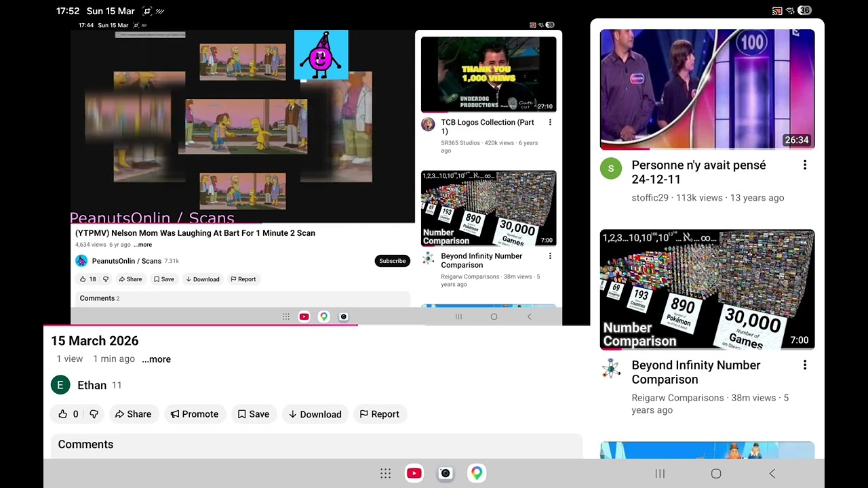This screenshot has height=488, width=868.
Task: Report the 15 March 2026 video
Action: [x=380, y=414]
